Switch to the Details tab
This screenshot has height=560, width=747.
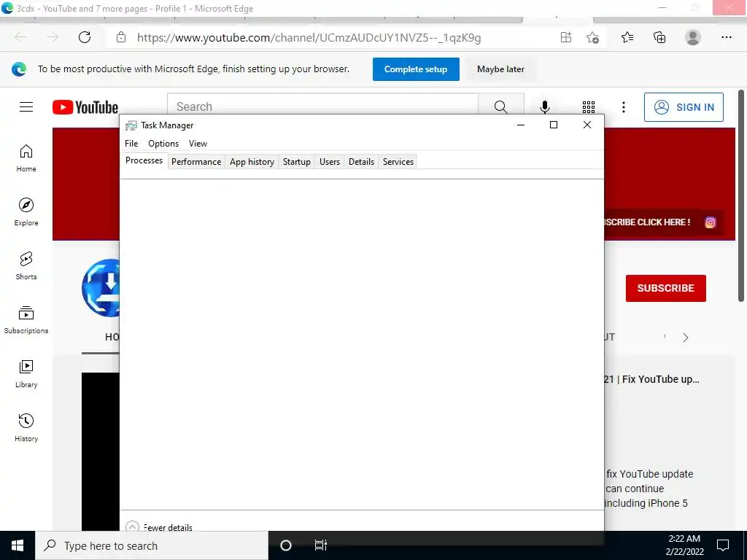click(361, 161)
